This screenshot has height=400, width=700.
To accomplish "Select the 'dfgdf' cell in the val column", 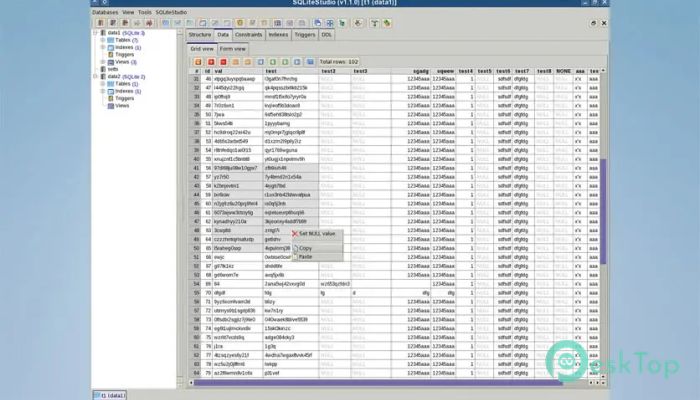I will [238, 293].
